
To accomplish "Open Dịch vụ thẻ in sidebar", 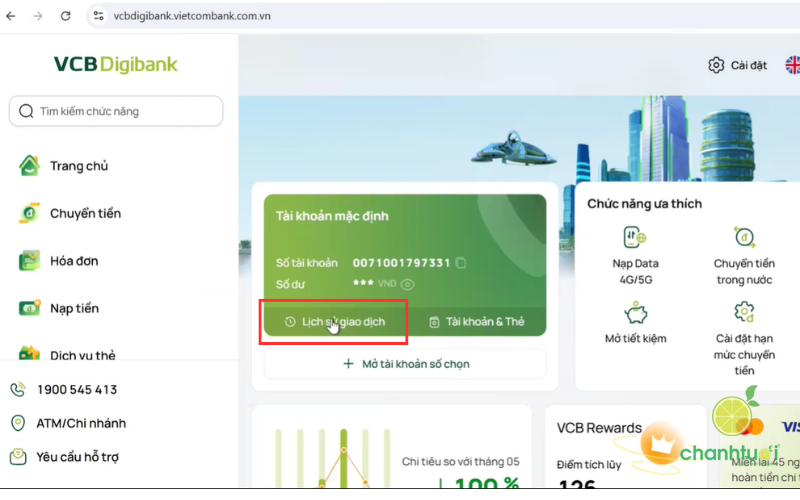I will [x=83, y=355].
